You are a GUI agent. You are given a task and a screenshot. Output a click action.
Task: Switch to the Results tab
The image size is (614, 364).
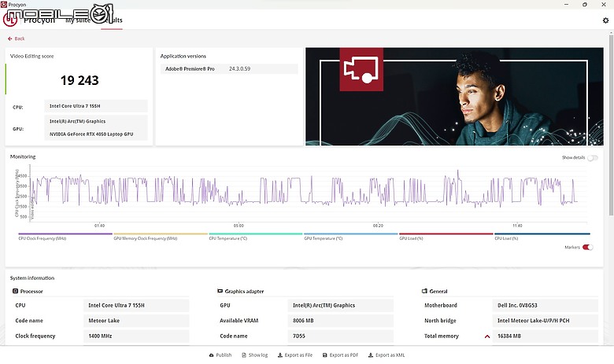coord(112,20)
